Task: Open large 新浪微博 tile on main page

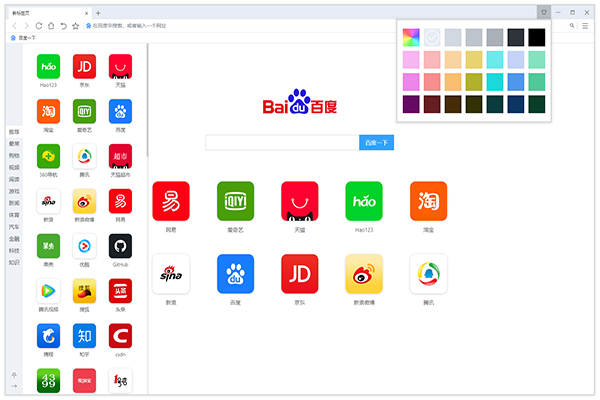Action: pos(364,274)
